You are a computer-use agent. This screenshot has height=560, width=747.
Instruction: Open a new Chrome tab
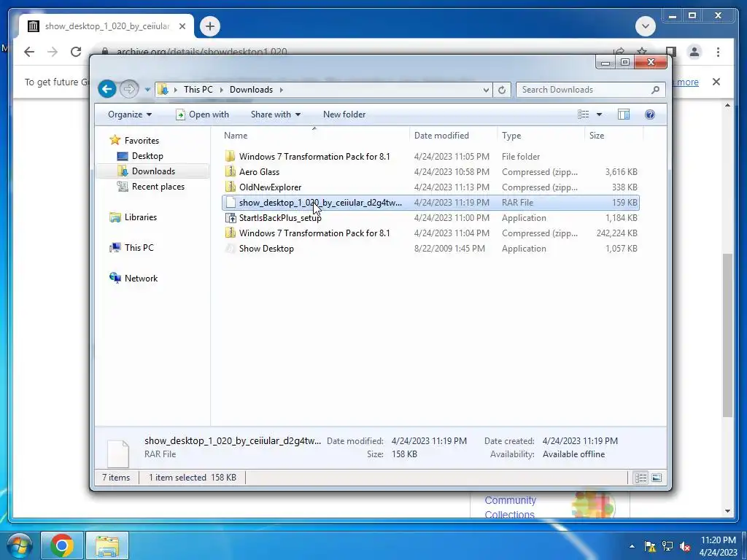click(210, 26)
